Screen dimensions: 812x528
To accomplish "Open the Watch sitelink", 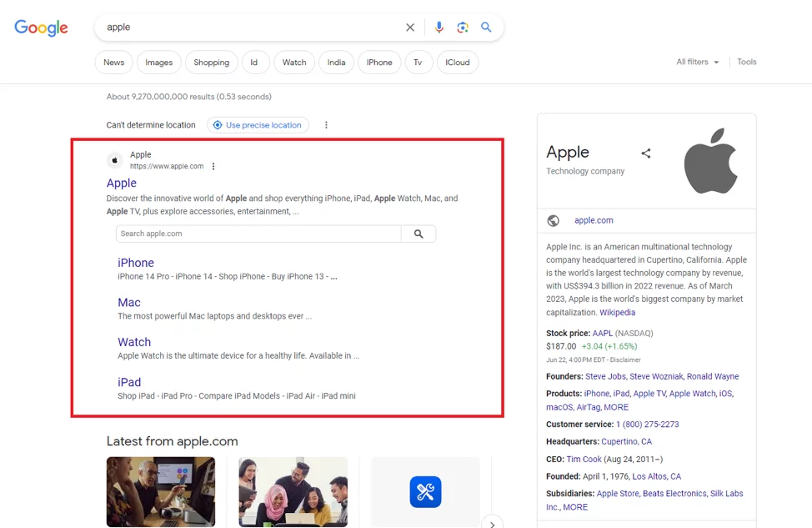I will point(134,342).
